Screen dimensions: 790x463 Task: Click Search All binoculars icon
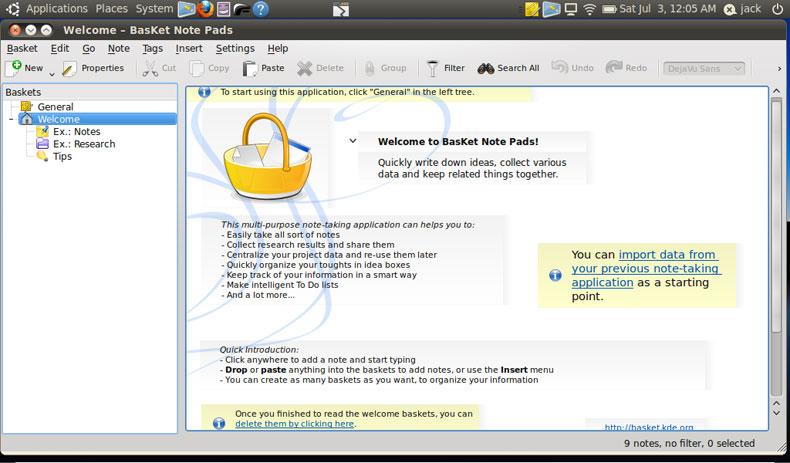486,68
